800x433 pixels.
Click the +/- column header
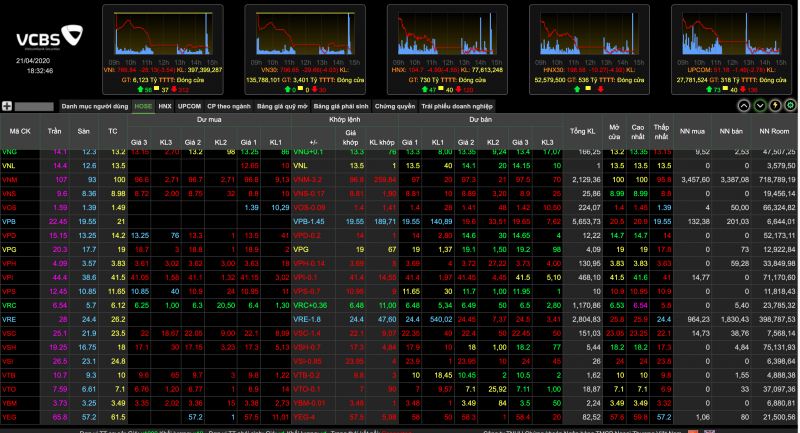click(314, 142)
